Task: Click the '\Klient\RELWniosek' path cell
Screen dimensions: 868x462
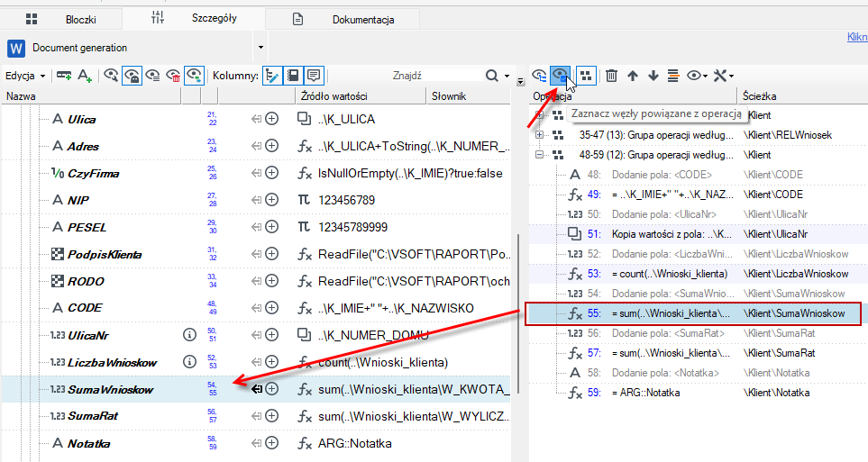Action: [x=787, y=135]
